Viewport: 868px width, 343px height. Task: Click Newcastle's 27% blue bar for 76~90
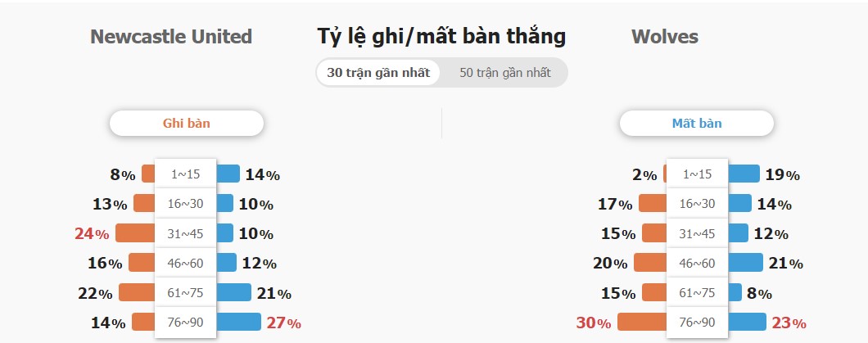click(238, 322)
